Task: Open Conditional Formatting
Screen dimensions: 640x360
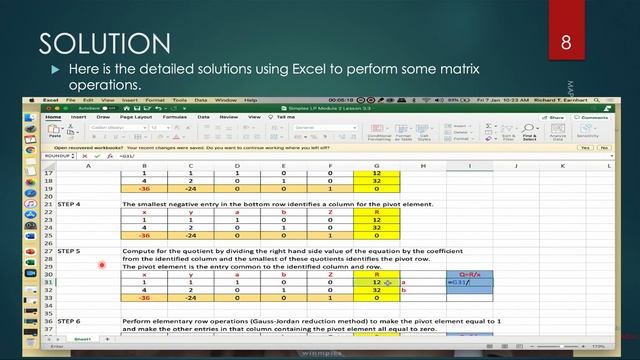Action: coord(379,132)
